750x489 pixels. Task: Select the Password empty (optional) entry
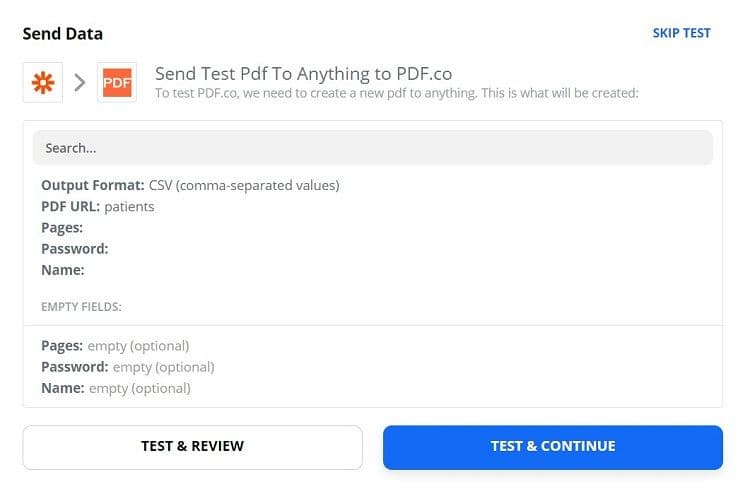coord(127,367)
